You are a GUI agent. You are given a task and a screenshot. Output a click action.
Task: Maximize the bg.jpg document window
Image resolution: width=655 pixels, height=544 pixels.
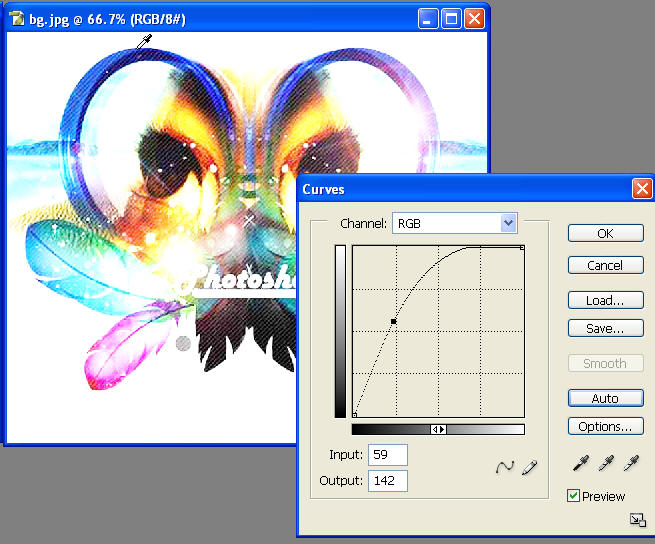(451, 19)
